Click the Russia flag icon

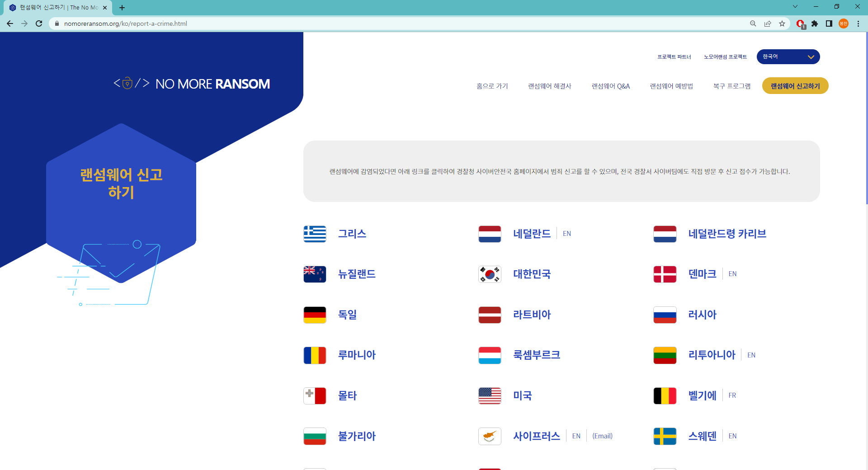(x=665, y=315)
